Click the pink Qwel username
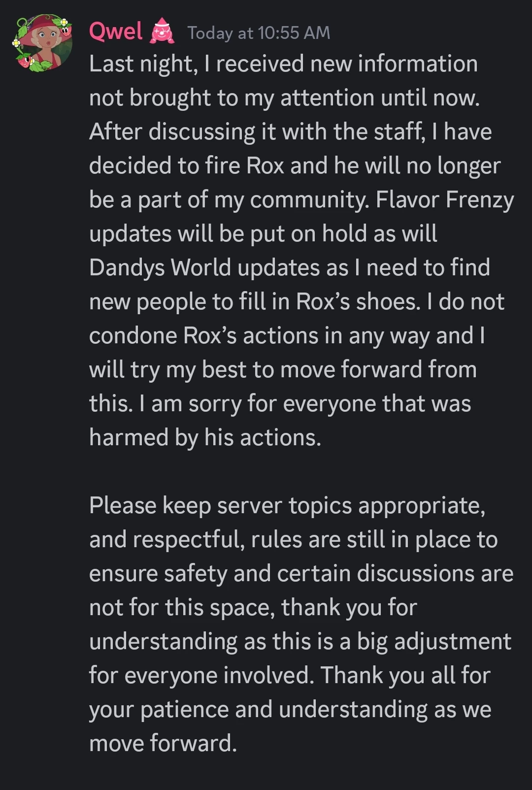532x790 pixels. click(x=116, y=32)
